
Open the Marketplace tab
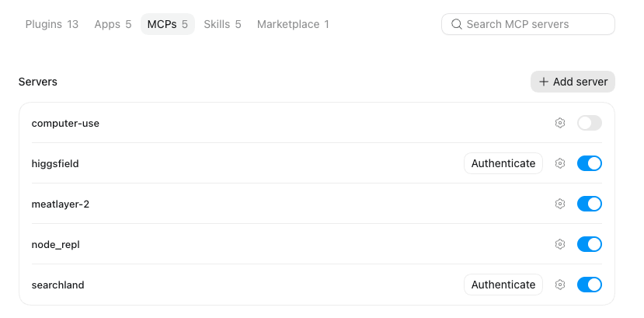pos(293,24)
